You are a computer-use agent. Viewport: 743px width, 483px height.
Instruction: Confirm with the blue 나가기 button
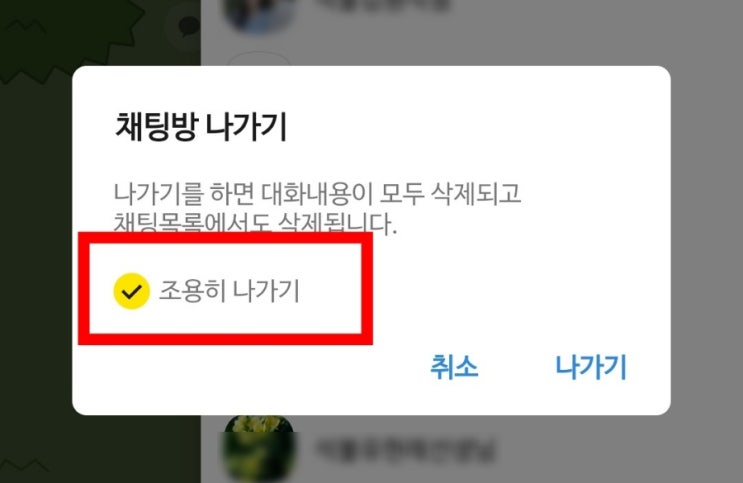tap(591, 367)
